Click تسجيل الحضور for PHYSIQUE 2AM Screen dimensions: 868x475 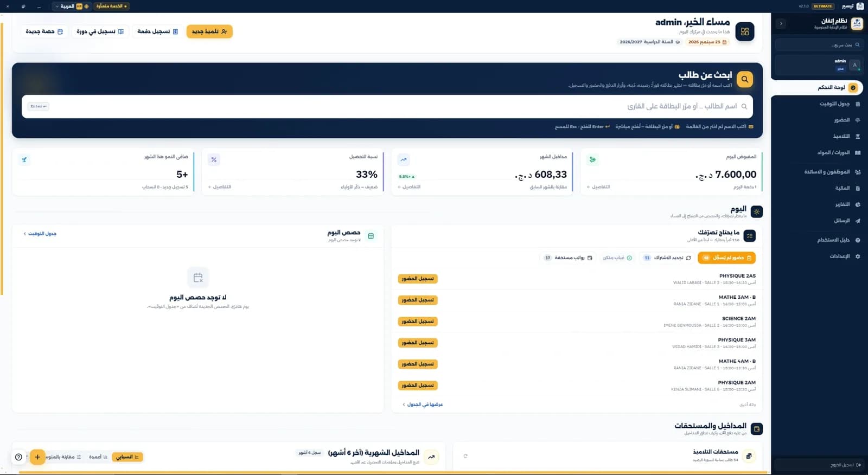[x=418, y=386]
